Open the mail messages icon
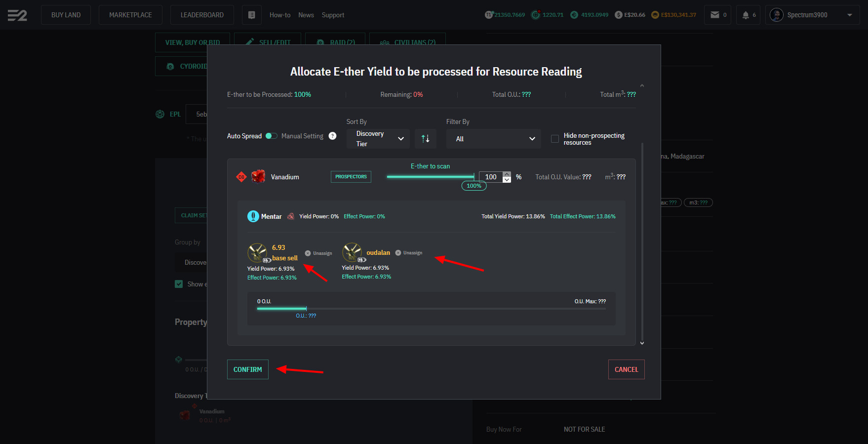This screenshot has width=868, height=444. 714,15
